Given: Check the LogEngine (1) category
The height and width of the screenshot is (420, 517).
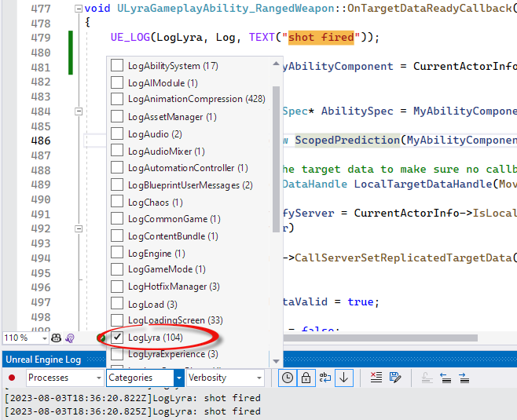Looking at the screenshot, I should tap(117, 252).
